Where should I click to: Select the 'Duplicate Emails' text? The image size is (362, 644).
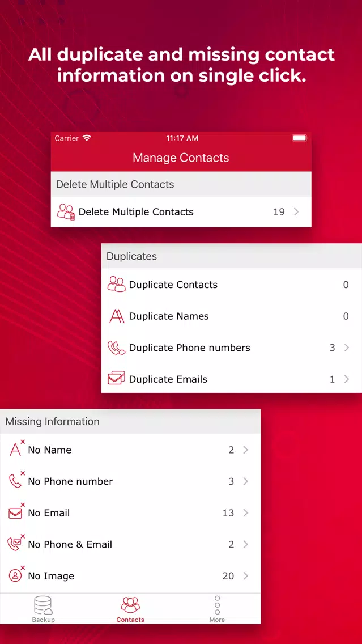coord(168,379)
